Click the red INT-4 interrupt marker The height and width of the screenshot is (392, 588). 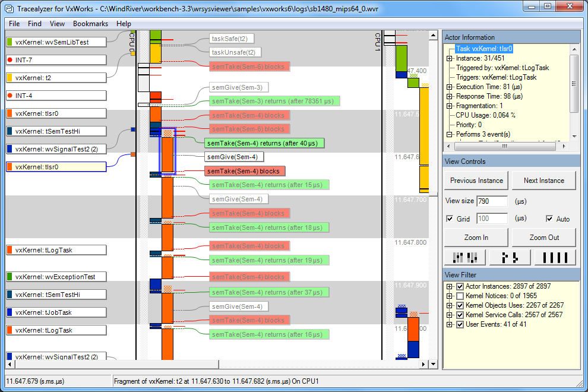pos(10,96)
